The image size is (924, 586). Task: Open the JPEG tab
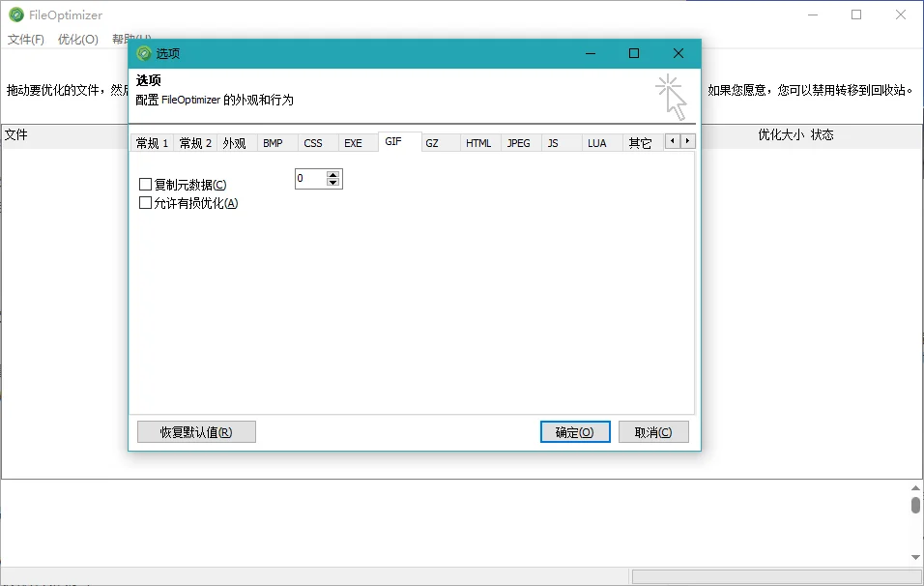[519, 143]
